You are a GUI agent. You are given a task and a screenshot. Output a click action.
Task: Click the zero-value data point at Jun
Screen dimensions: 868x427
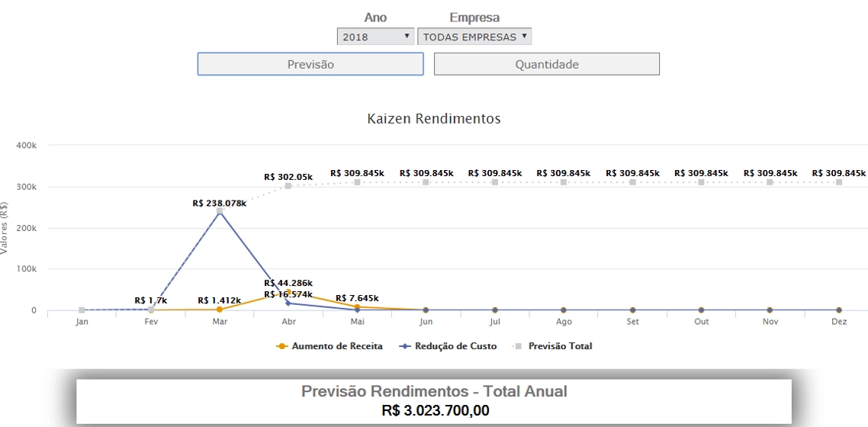pyautogui.click(x=426, y=310)
